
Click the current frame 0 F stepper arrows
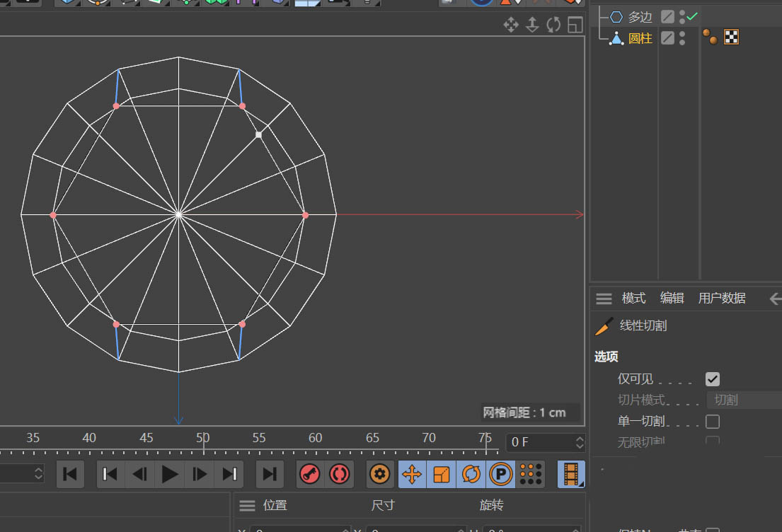[580, 443]
